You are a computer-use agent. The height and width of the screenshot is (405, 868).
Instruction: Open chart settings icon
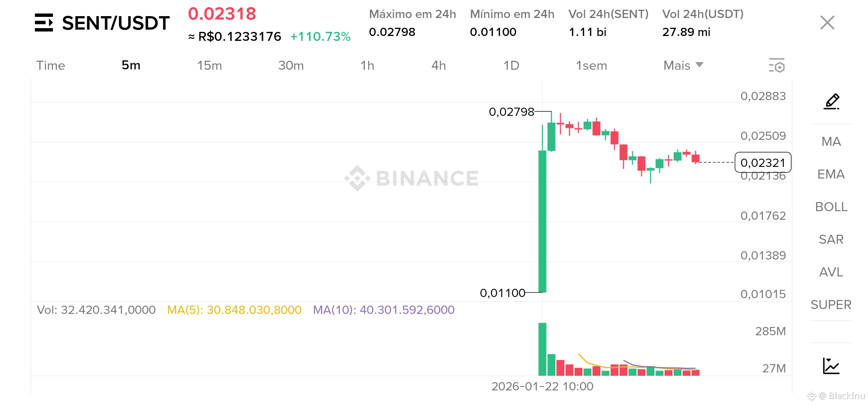[x=776, y=66]
